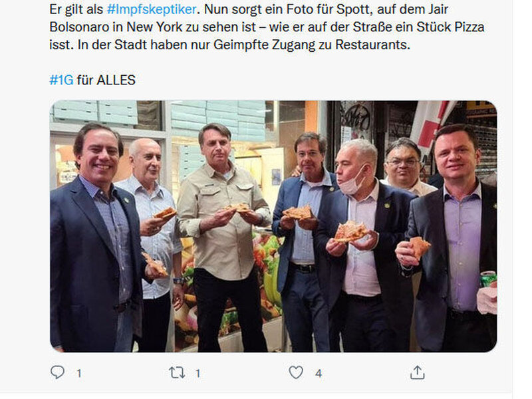Click the reply count of 1
This screenshot has width=532, height=399.
(x=79, y=374)
